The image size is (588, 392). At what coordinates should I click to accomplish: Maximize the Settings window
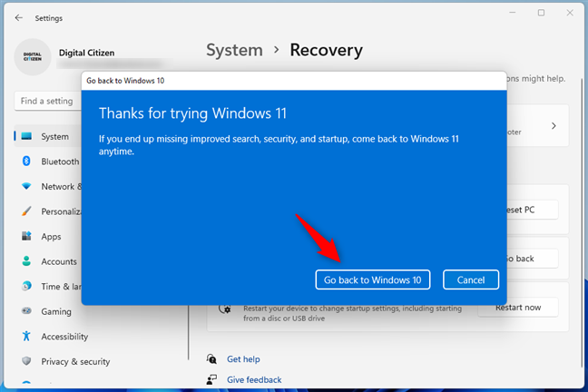click(541, 13)
